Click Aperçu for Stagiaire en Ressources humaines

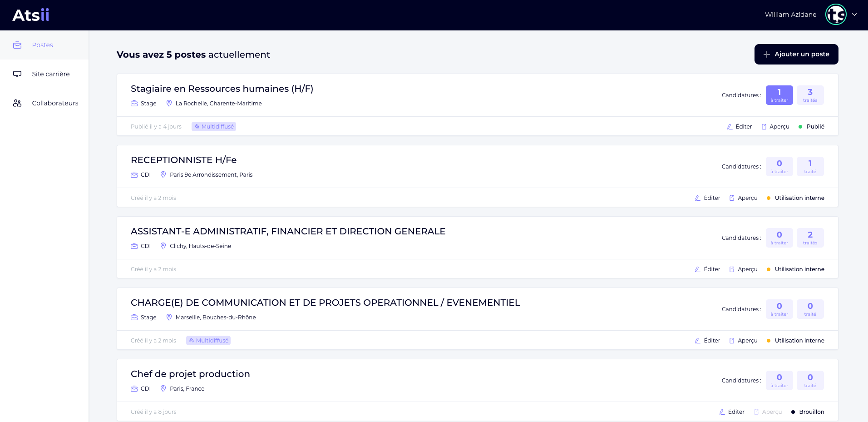[x=775, y=127]
